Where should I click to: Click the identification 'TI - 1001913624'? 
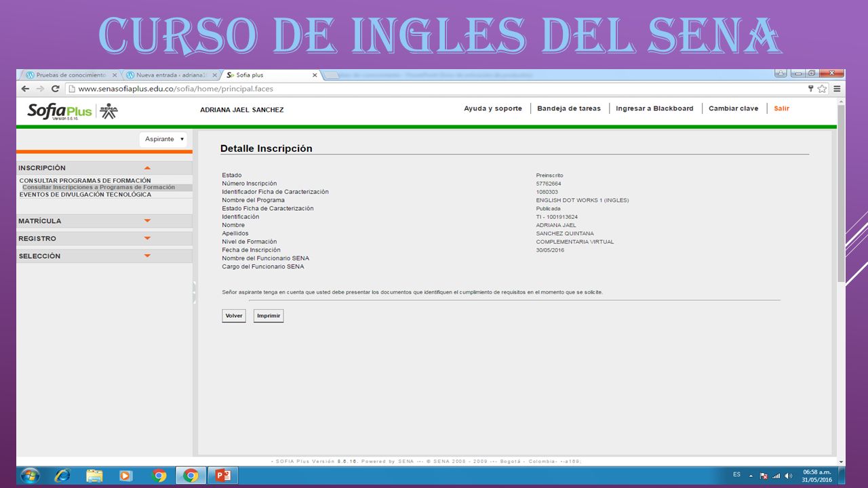[x=557, y=217]
